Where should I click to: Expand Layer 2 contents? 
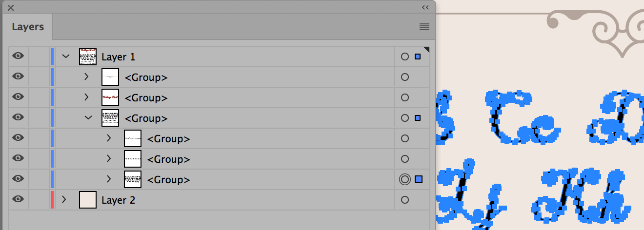tap(64, 200)
